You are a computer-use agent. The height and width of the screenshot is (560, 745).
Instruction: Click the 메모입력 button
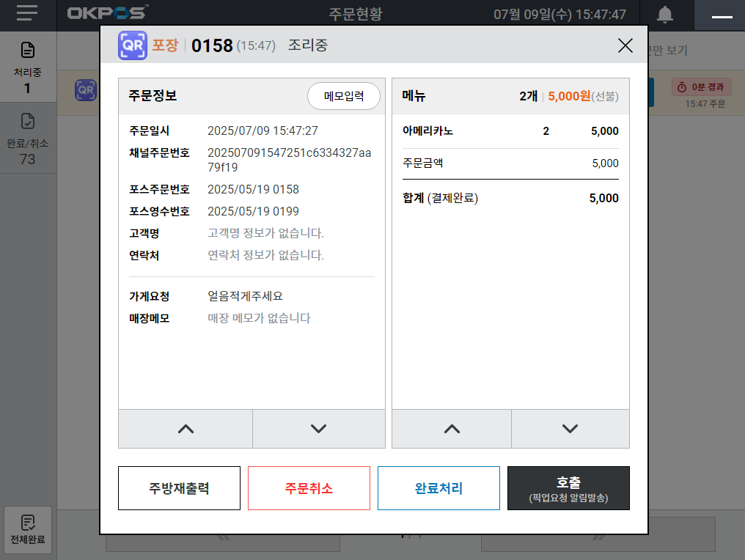343,96
